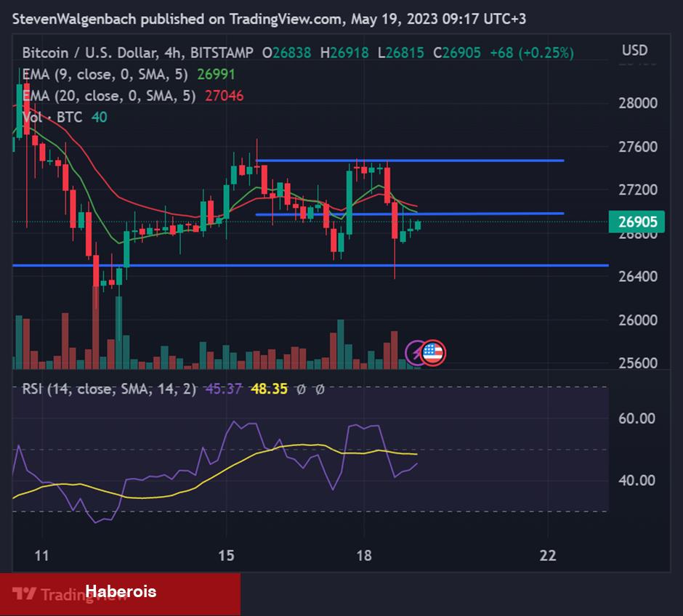Click the H26918 high price value
683x616 pixels.
coord(344,53)
